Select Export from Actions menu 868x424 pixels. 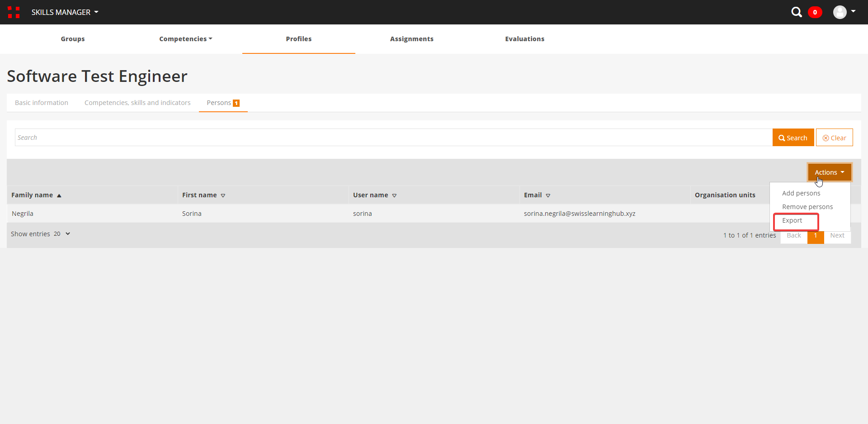click(792, 220)
